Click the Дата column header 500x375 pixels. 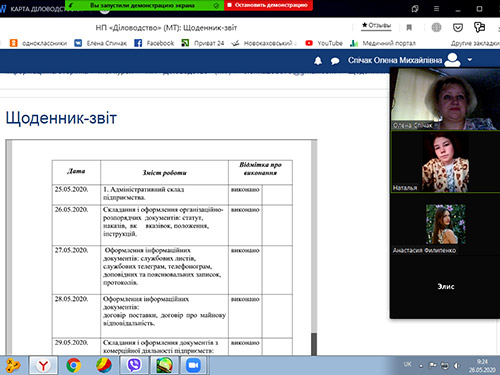[76, 171]
